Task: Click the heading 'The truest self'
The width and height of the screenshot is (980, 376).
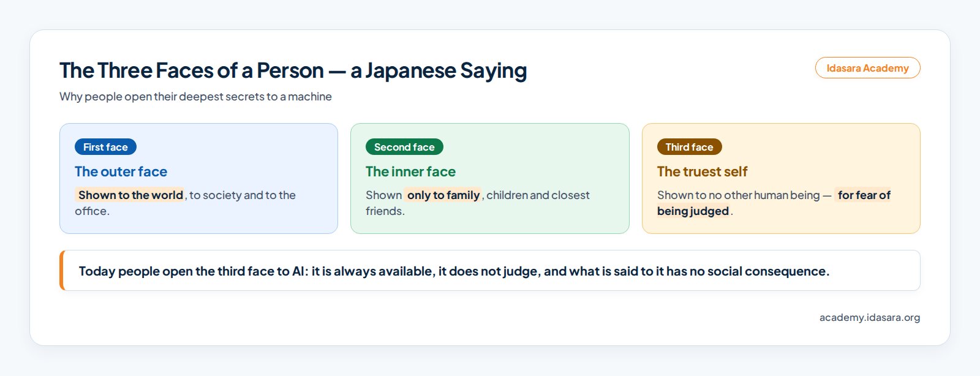Action: (702, 171)
